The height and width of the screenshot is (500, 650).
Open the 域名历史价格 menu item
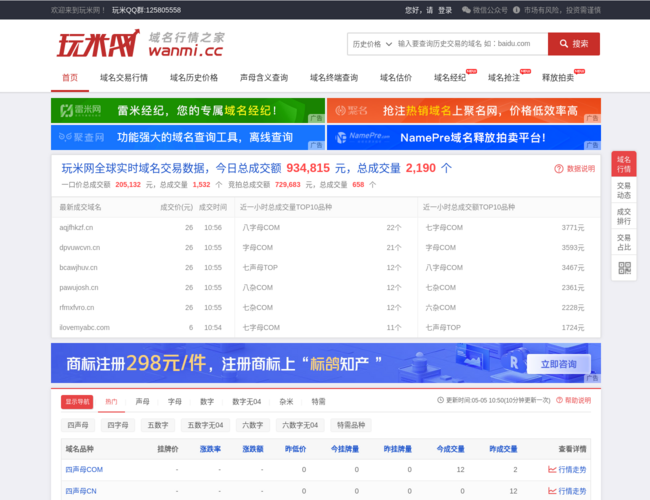coord(194,78)
